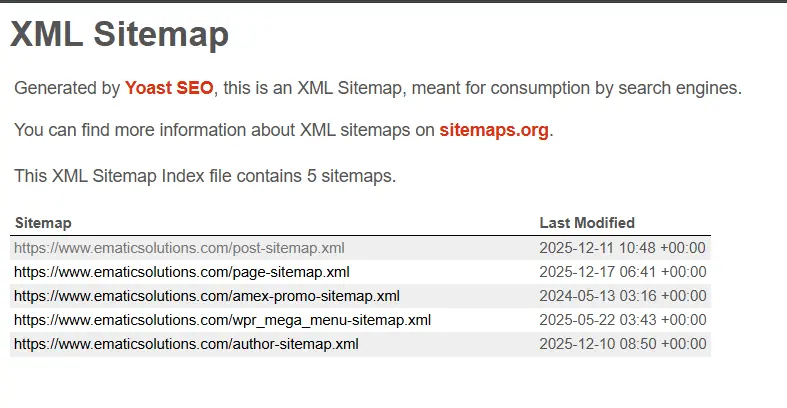Click the 2025-12-17 06:41 timestamp cell

click(622, 272)
